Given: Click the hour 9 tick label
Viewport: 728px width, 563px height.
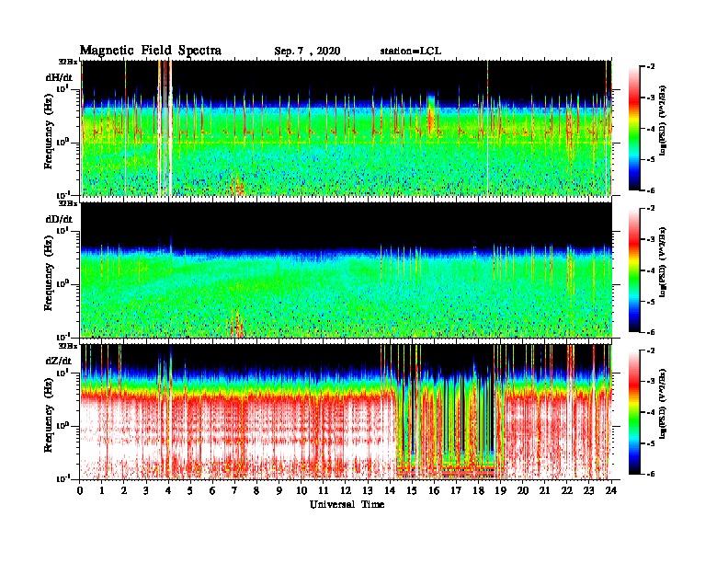Looking at the screenshot, I should click(279, 490).
